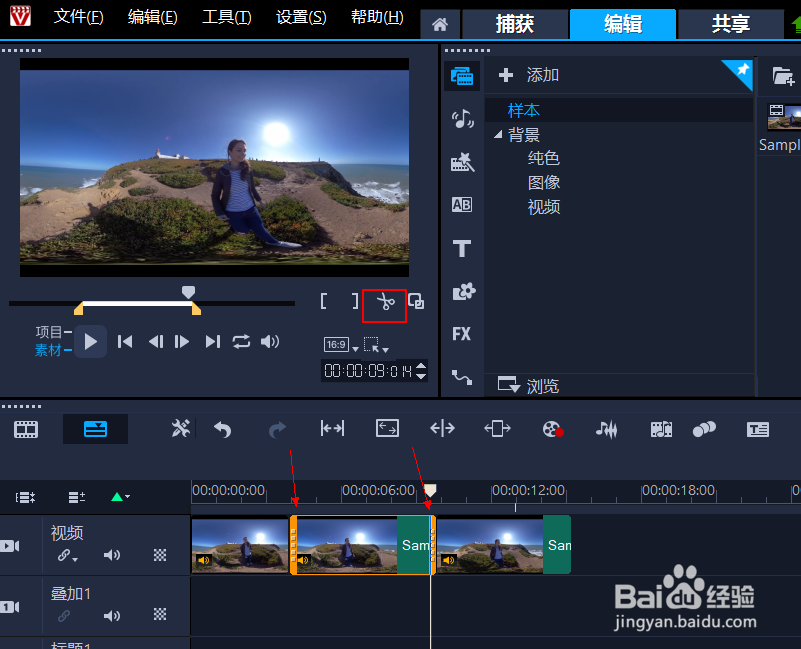Switch preview mode to 项目
This screenshot has width=801, height=649.
49,332
